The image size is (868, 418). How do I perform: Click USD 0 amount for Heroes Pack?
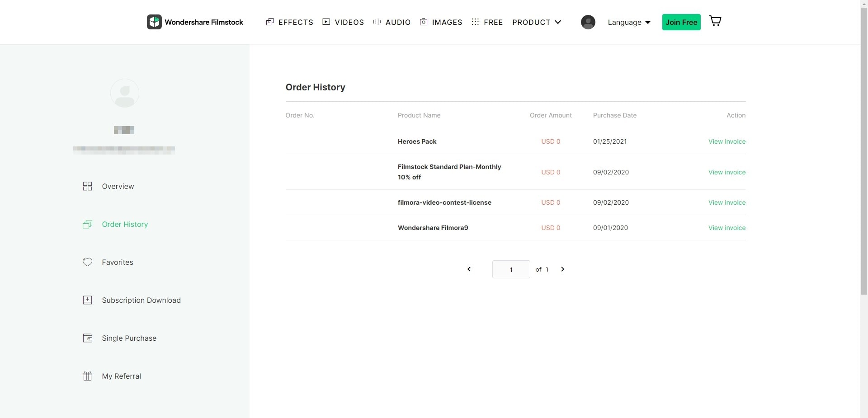pos(551,141)
